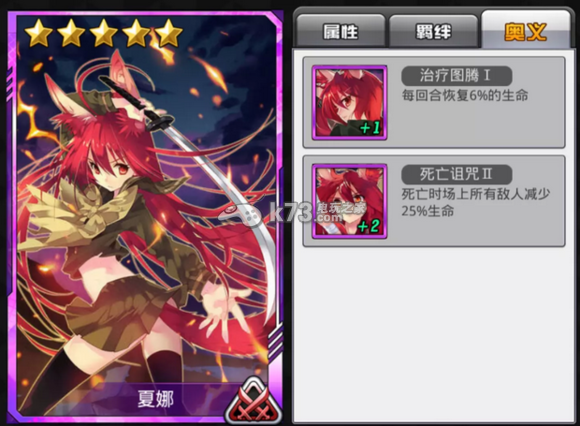Image resolution: width=580 pixels, height=426 pixels.
Task: Select the third star in the rating row
Action: [x=104, y=33]
